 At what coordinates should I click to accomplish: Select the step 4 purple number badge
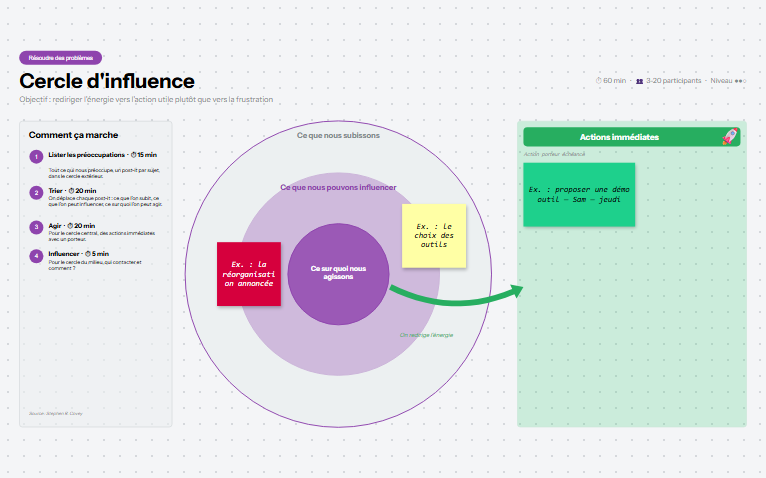pyautogui.click(x=36, y=256)
